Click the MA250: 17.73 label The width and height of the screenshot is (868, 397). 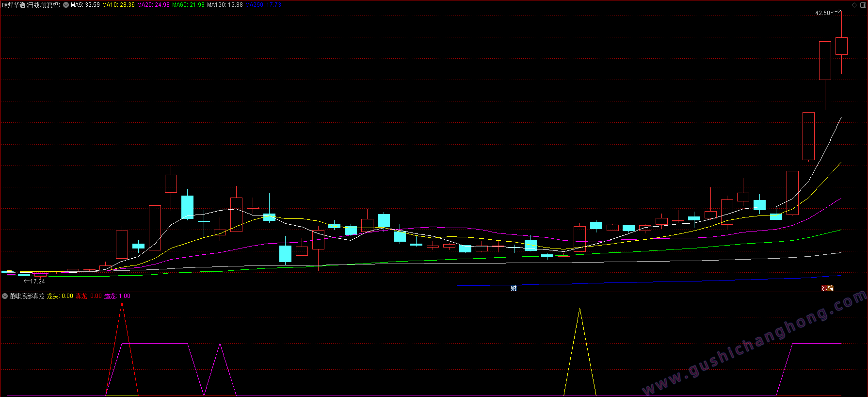[x=263, y=5]
